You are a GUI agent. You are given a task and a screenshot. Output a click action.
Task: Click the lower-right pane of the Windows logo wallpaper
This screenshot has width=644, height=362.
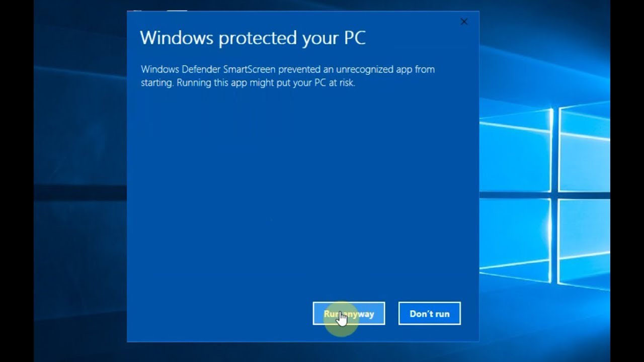tap(585, 245)
